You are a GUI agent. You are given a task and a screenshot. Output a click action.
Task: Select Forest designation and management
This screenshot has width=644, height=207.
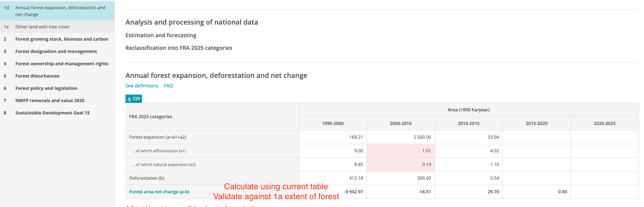(56, 51)
